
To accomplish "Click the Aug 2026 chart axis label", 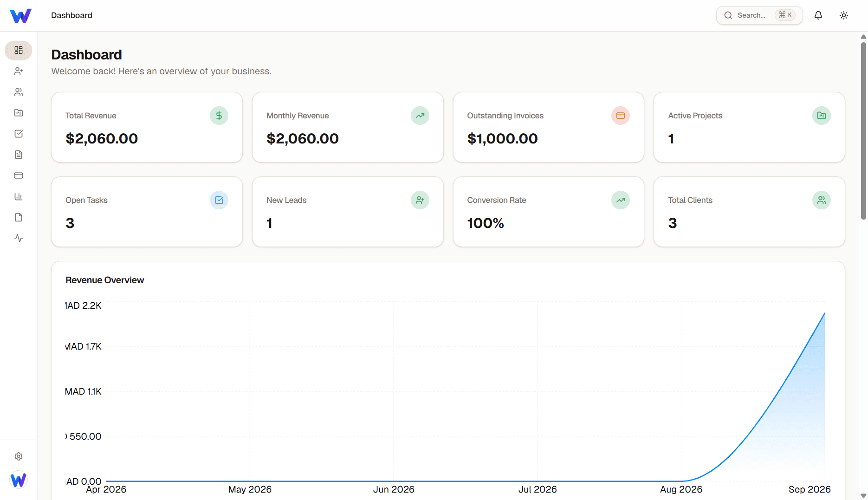I will 681,489.
